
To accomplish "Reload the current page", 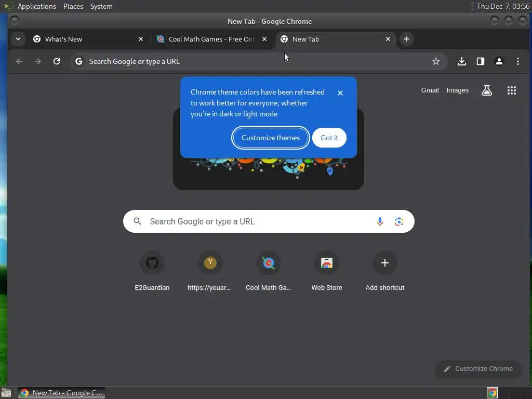I will tap(57, 61).
